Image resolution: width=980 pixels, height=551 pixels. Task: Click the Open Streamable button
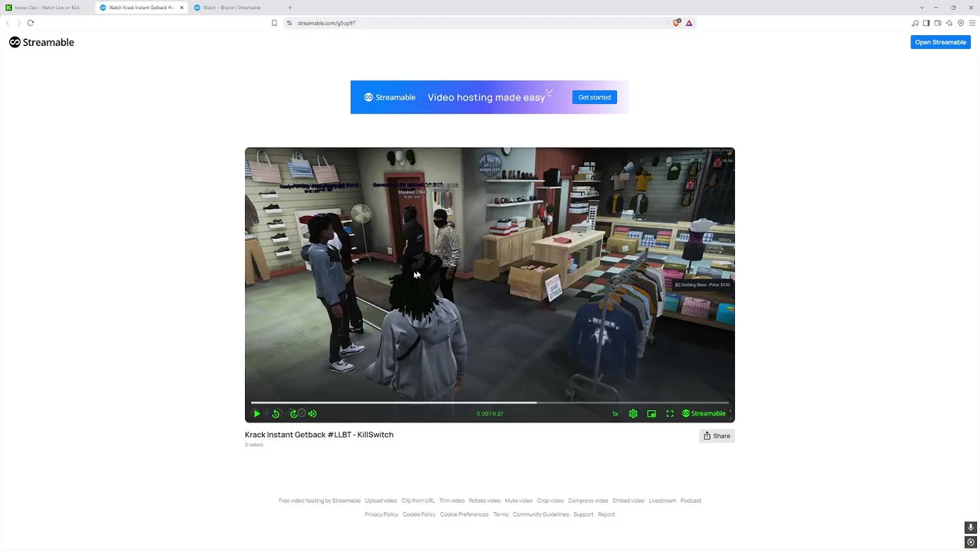[940, 42]
